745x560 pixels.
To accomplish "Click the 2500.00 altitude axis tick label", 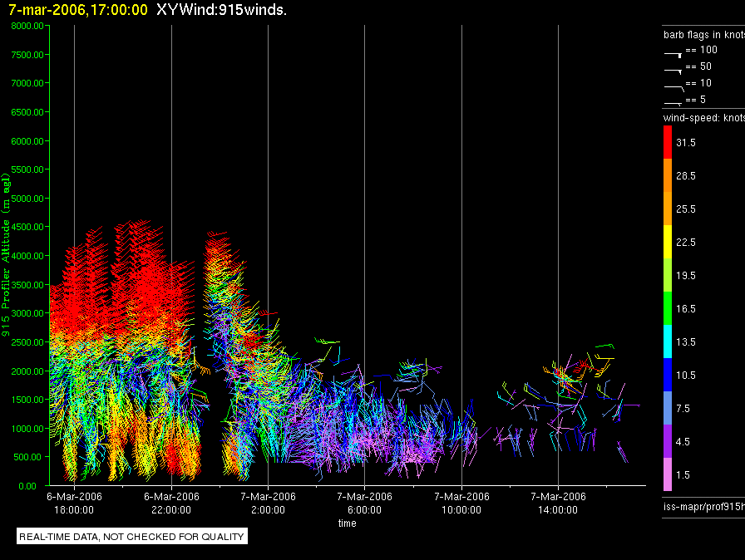I will point(27,342).
